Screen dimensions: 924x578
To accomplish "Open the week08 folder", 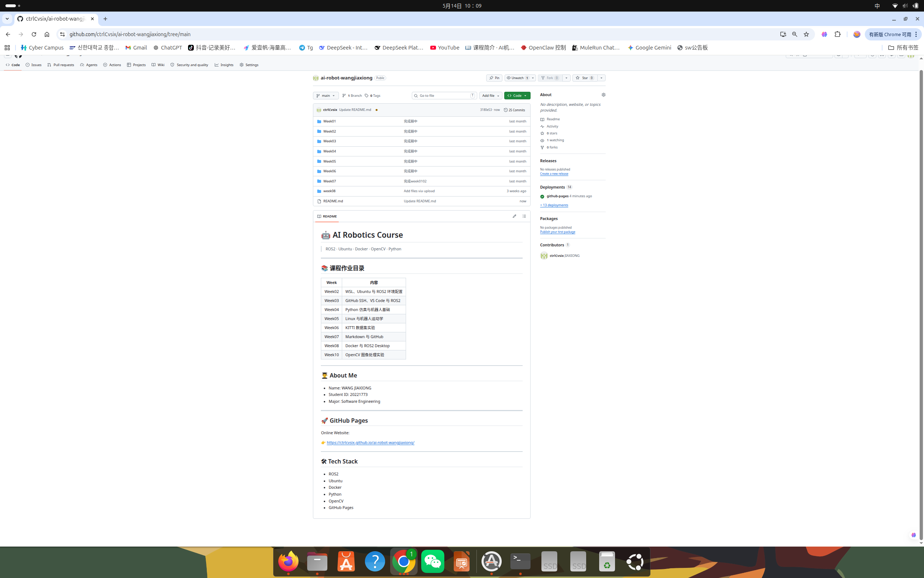I will point(329,191).
